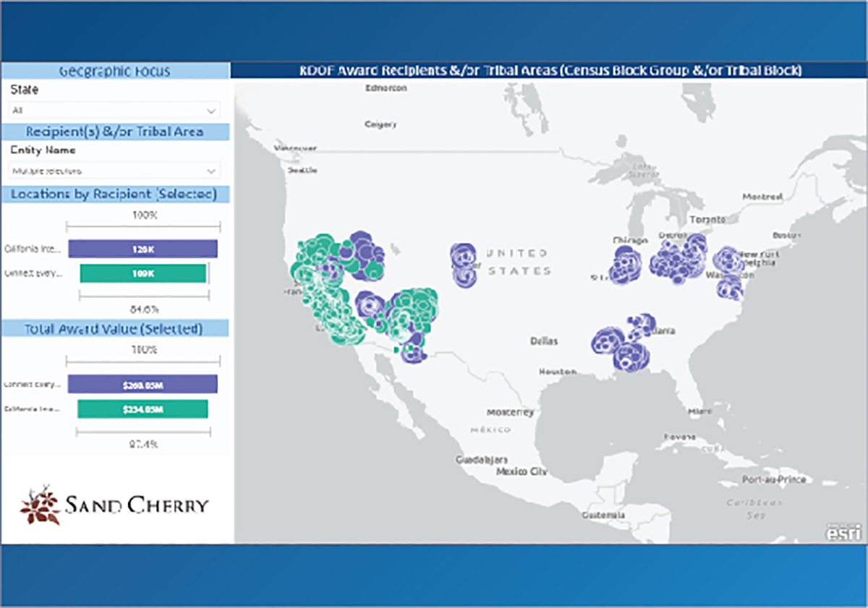868x608 pixels.
Task: Click the RDOF Award Recipients title bar
Action: point(550,70)
